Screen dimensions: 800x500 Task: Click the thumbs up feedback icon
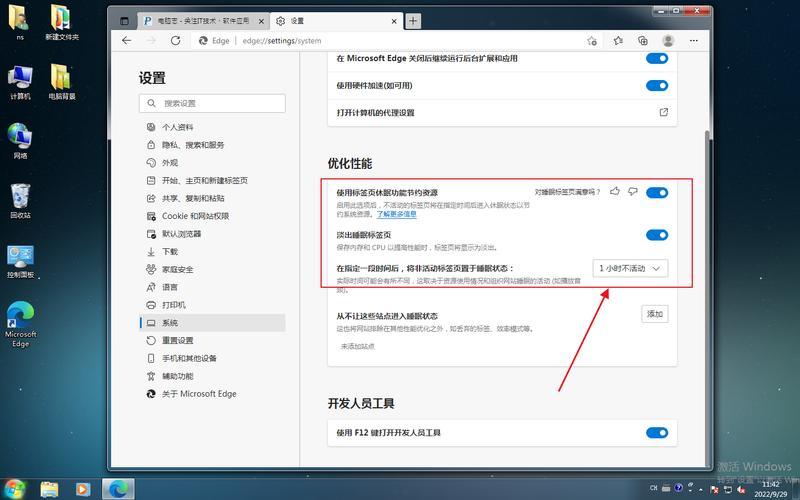[616, 192]
